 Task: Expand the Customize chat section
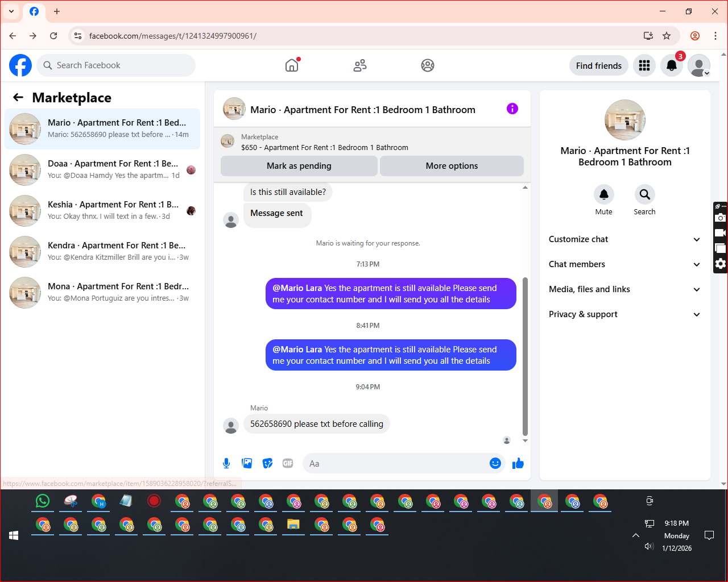[x=625, y=239]
